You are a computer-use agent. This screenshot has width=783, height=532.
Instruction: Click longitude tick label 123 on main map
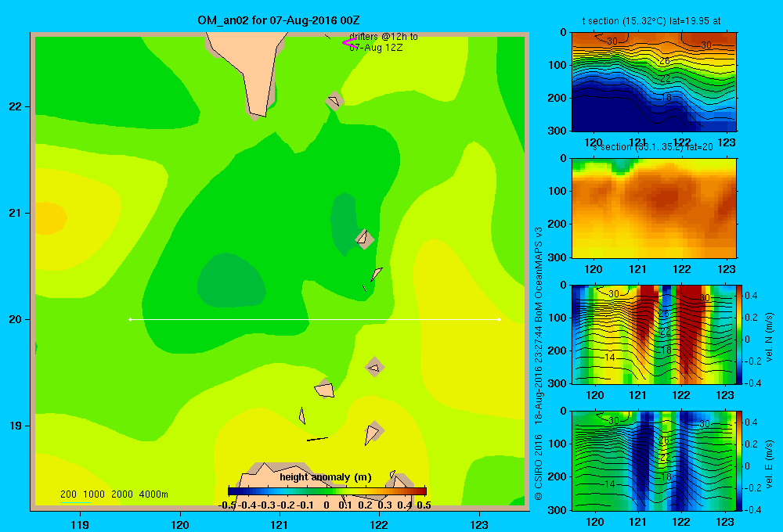tap(479, 524)
